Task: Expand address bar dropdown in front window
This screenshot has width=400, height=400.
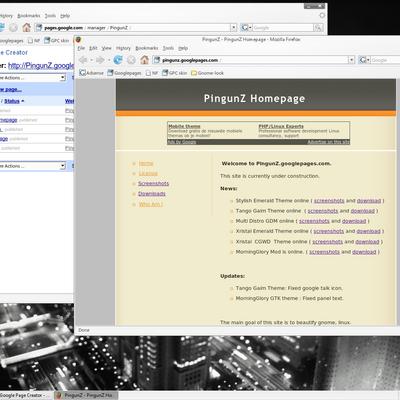Action: click(352, 60)
